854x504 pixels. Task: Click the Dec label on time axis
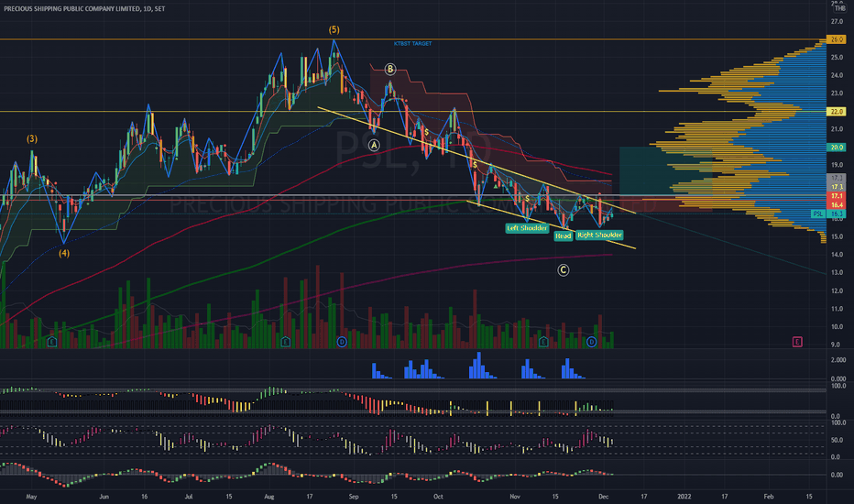click(x=604, y=497)
